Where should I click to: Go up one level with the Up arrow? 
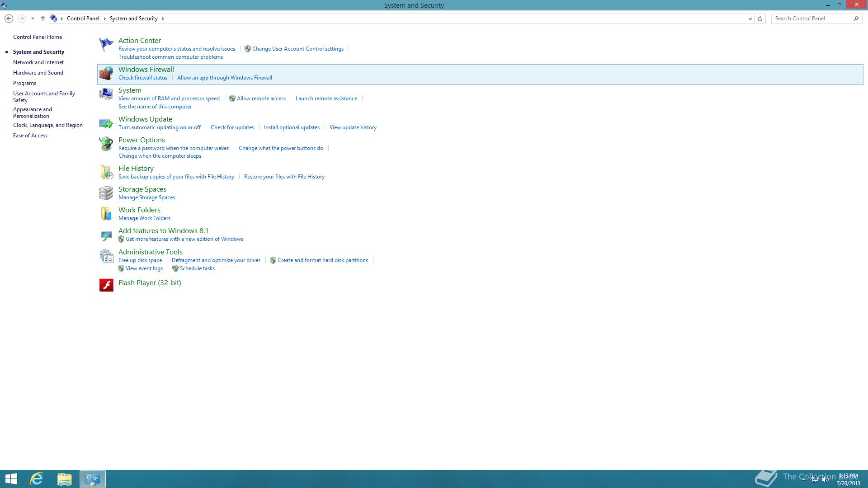[x=42, y=19]
